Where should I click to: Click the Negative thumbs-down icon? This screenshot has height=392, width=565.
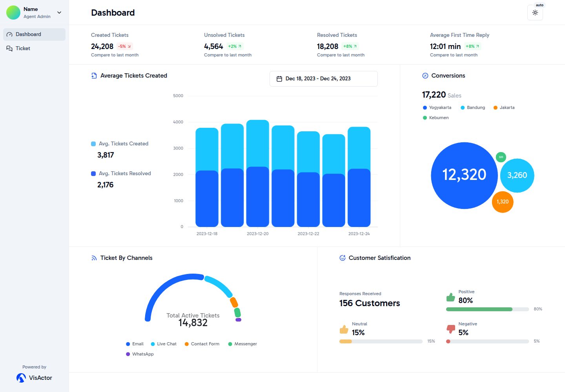coord(450,329)
